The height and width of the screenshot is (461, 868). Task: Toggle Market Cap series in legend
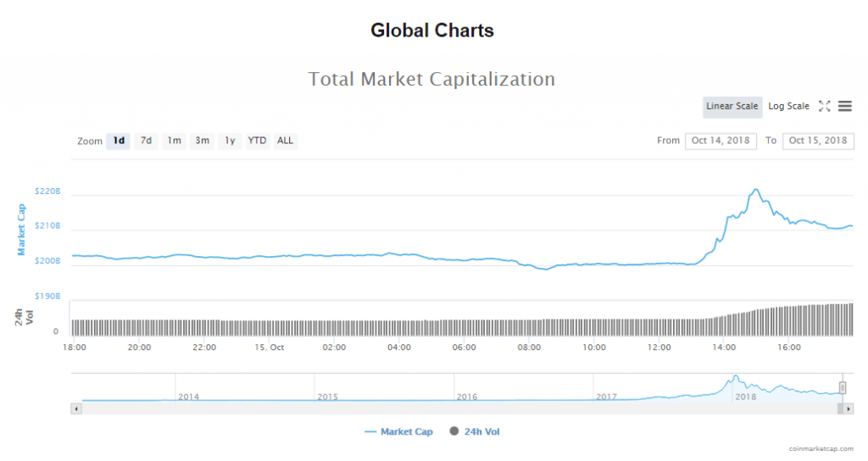398,432
